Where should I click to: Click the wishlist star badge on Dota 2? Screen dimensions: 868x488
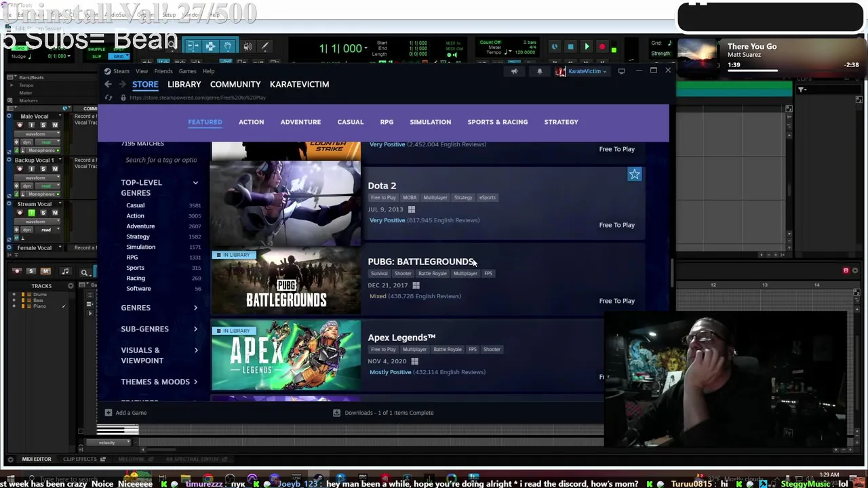click(x=634, y=175)
